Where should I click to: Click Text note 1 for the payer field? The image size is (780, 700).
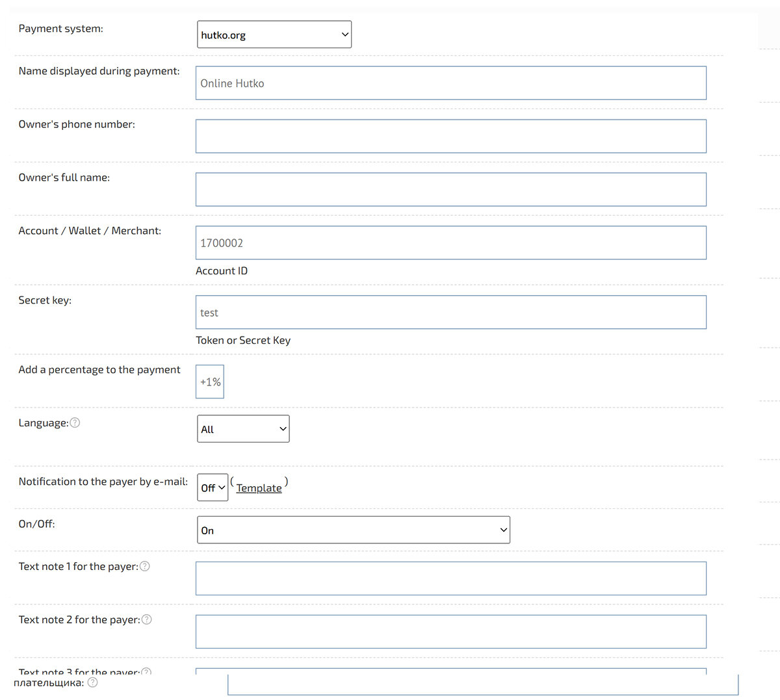point(450,578)
